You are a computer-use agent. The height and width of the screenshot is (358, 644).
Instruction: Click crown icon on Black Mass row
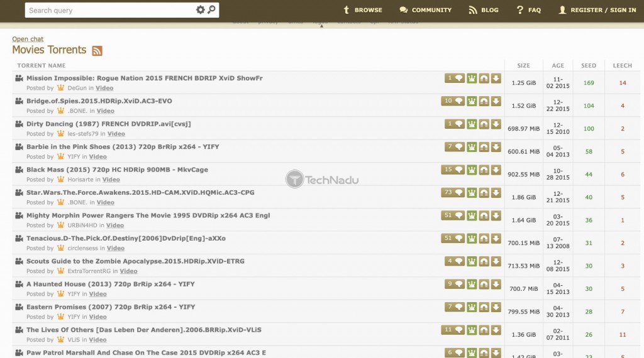(472, 170)
